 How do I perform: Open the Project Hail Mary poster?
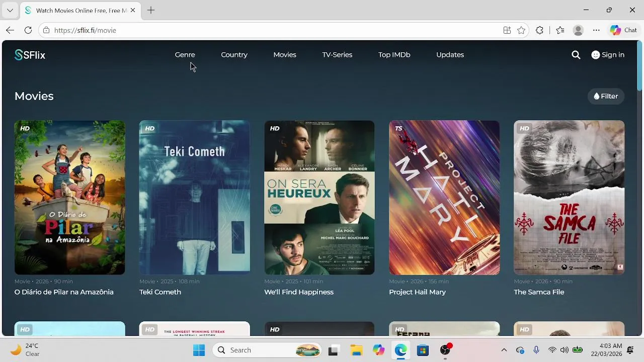tap(444, 198)
